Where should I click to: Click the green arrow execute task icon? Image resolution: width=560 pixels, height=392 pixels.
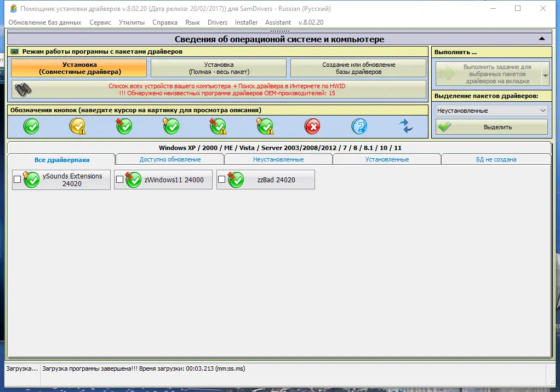tap(447, 74)
